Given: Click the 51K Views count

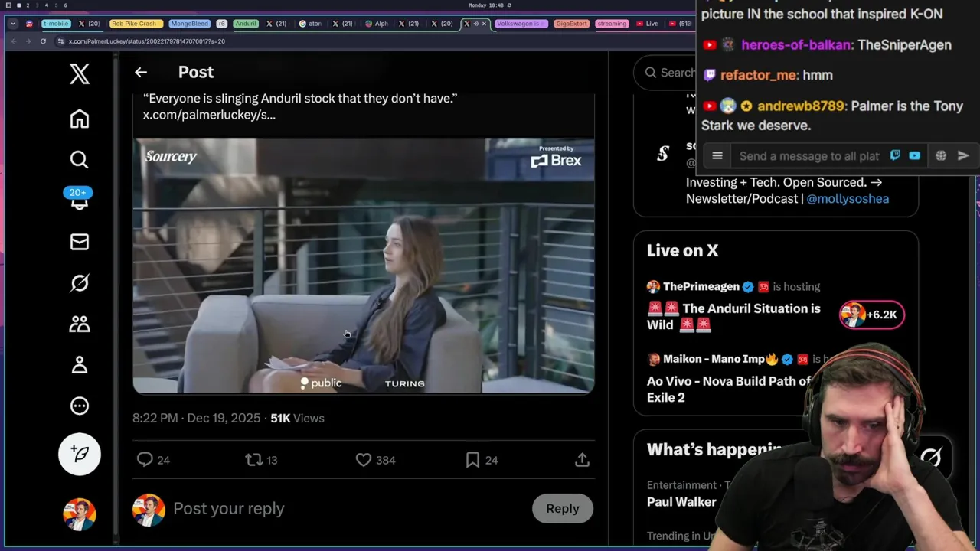Looking at the screenshot, I should [297, 419].
